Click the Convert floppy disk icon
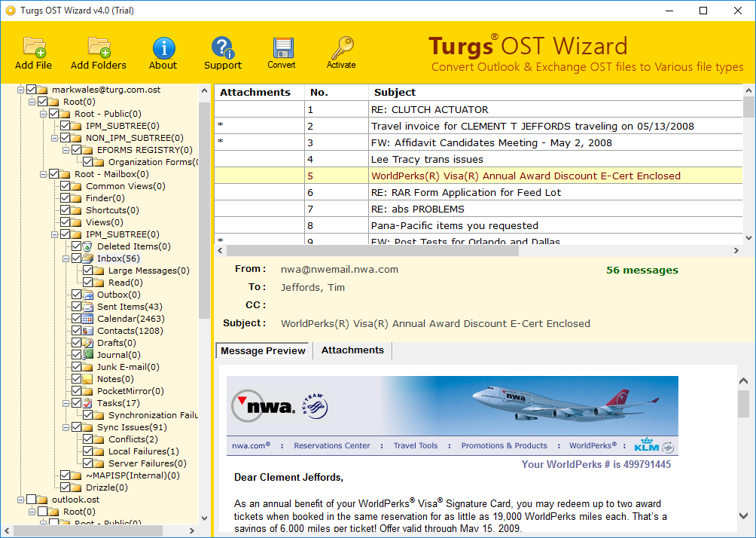This screenshot has height=538, width=756. (x=282, y=48)
